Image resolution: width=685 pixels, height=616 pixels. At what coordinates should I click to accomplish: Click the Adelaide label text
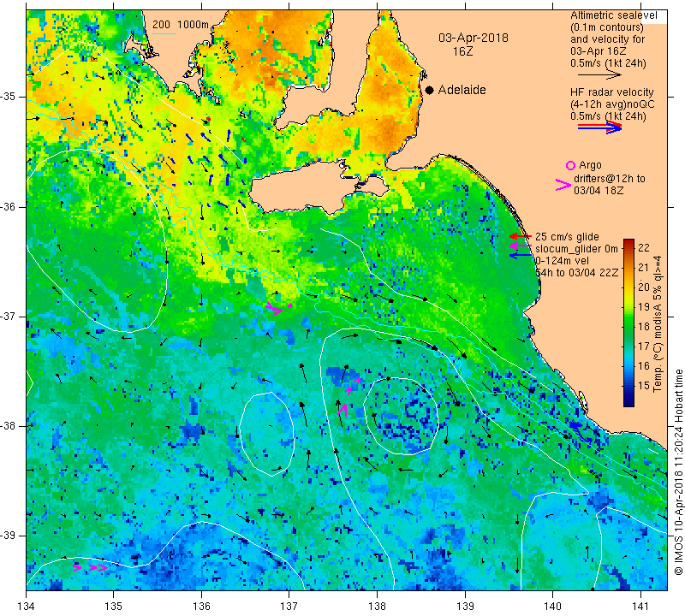coord(462,90)
